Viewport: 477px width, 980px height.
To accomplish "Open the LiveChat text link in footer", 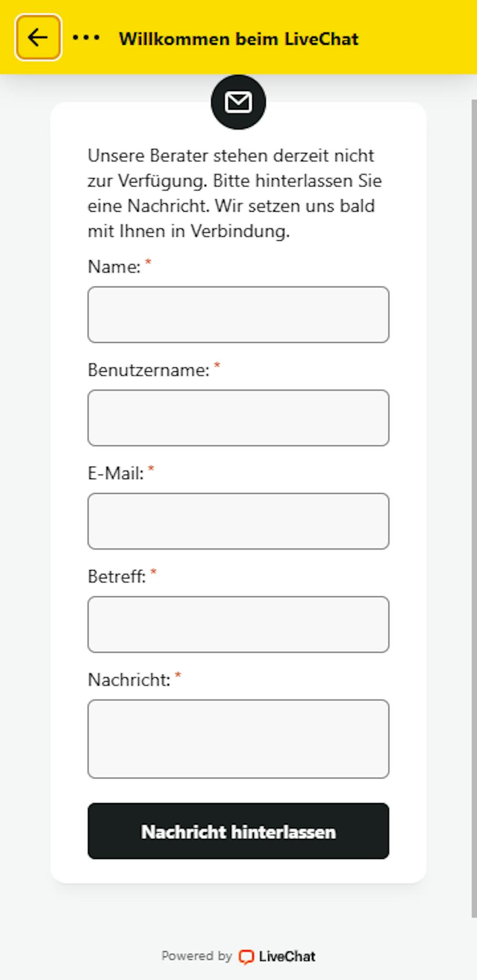I will coord(287,957).
